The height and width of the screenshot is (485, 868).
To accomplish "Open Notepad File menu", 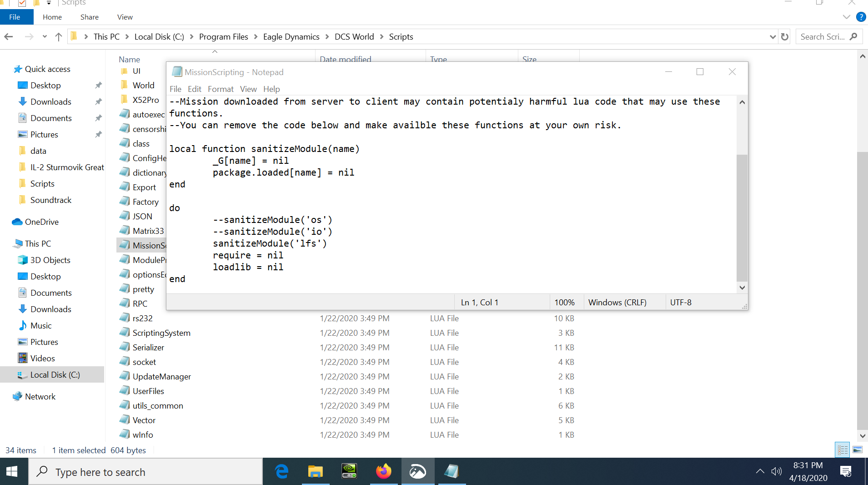I will click(x=176, y=89).
